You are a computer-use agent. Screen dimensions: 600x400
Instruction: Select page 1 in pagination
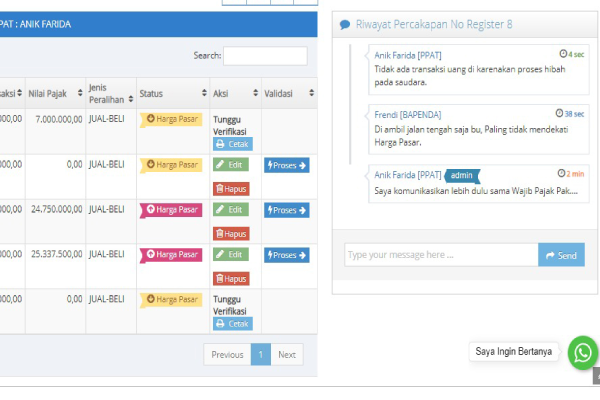tap(260, 354)
